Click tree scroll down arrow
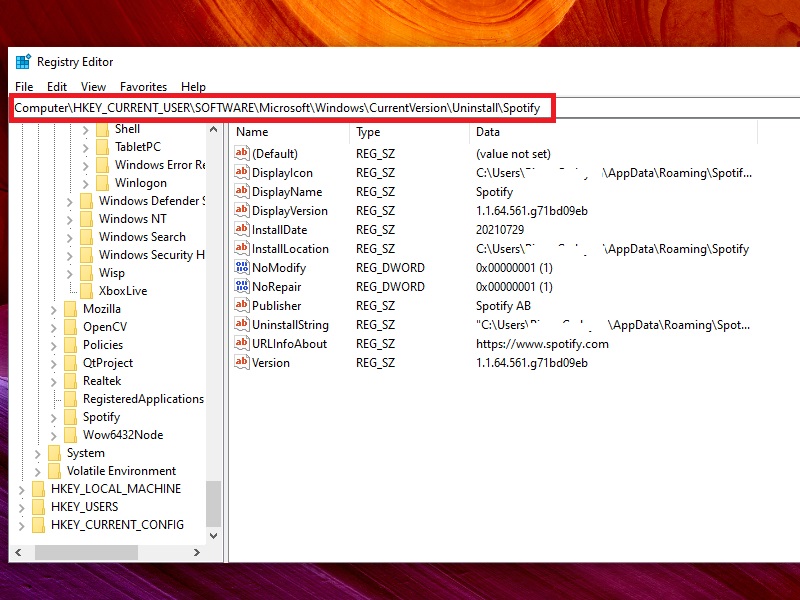 pyautogui.click(x=214, y=535)
